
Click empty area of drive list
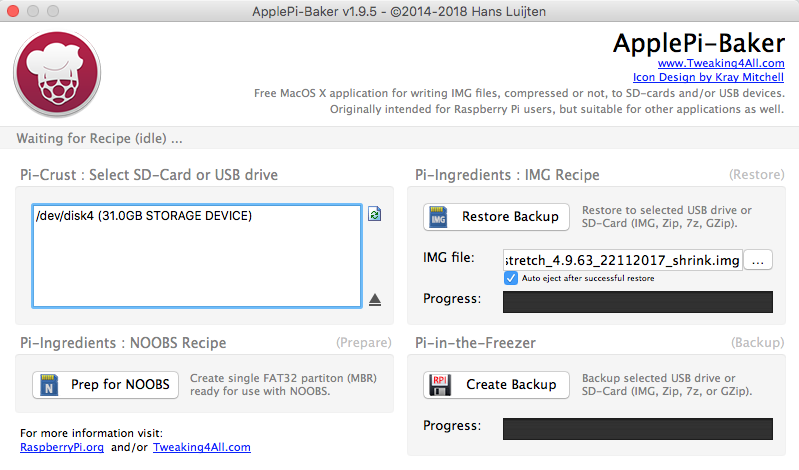click(195, 270)
